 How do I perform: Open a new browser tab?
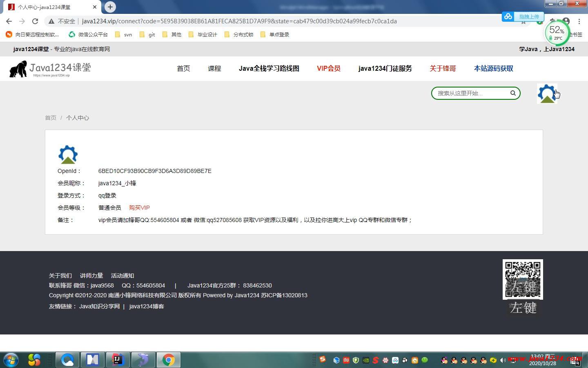pos(110,7)
